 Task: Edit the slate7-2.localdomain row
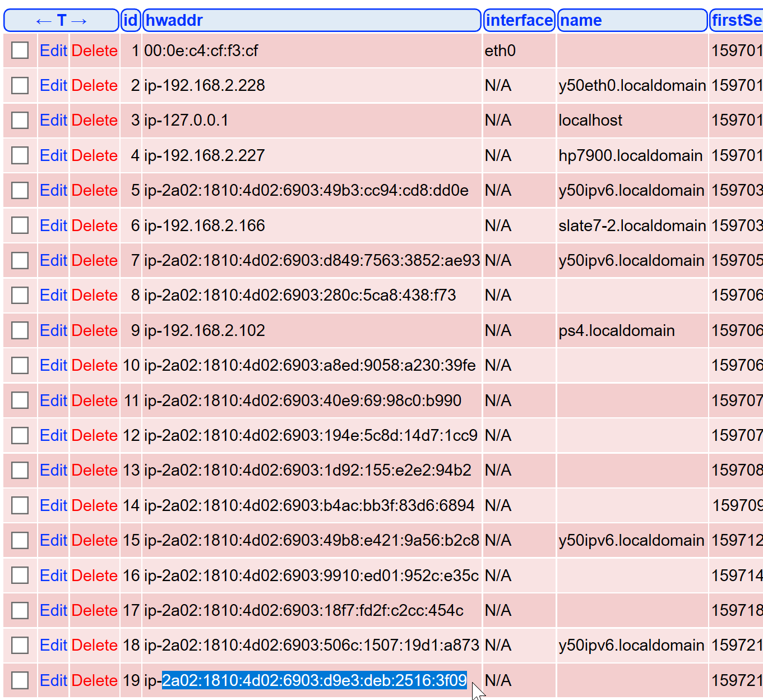53,225
